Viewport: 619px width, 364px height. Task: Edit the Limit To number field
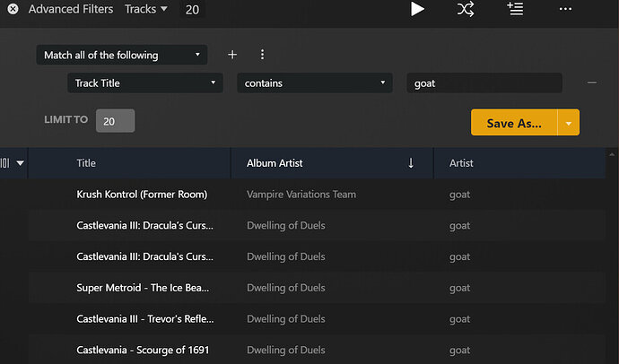[x=115, y=121]
